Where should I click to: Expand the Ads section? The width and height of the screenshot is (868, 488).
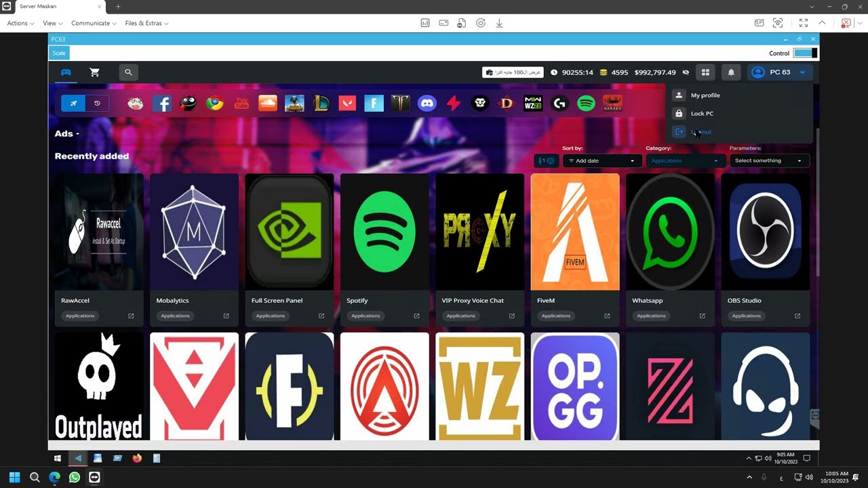click(67, 134)
